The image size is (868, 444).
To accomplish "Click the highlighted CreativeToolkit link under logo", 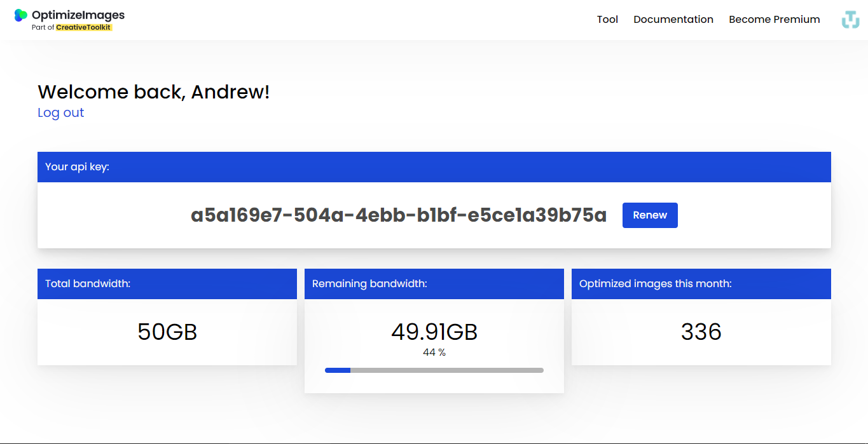I will pos(84,27).
